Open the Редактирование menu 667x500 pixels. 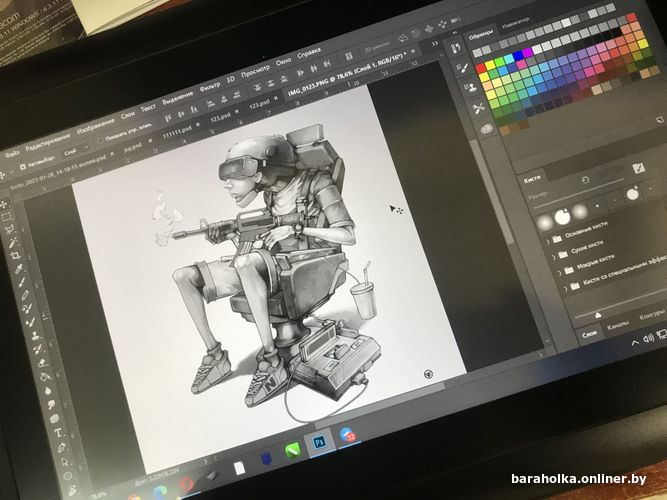tap(47, 142)
